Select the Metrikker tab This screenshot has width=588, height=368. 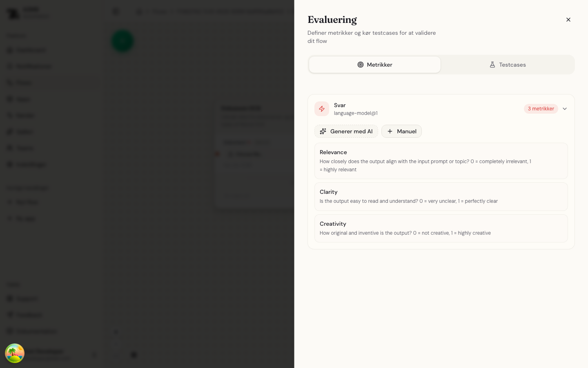(x=374, y=65)
